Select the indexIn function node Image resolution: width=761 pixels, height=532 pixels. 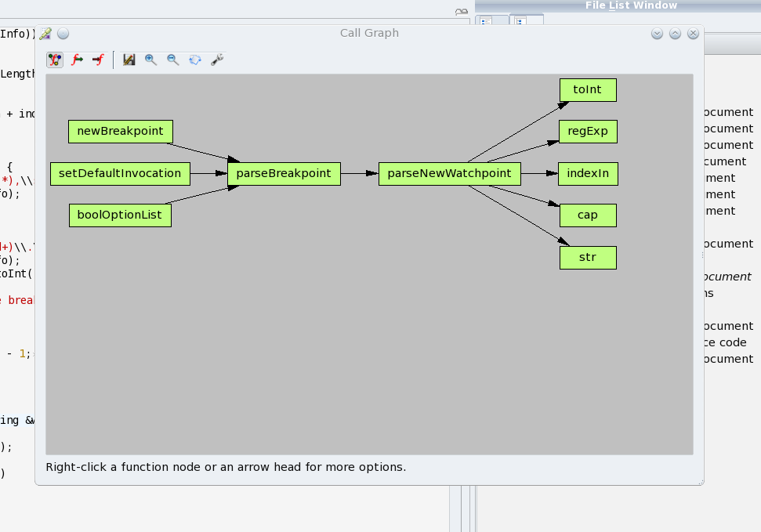pos(588,174)
